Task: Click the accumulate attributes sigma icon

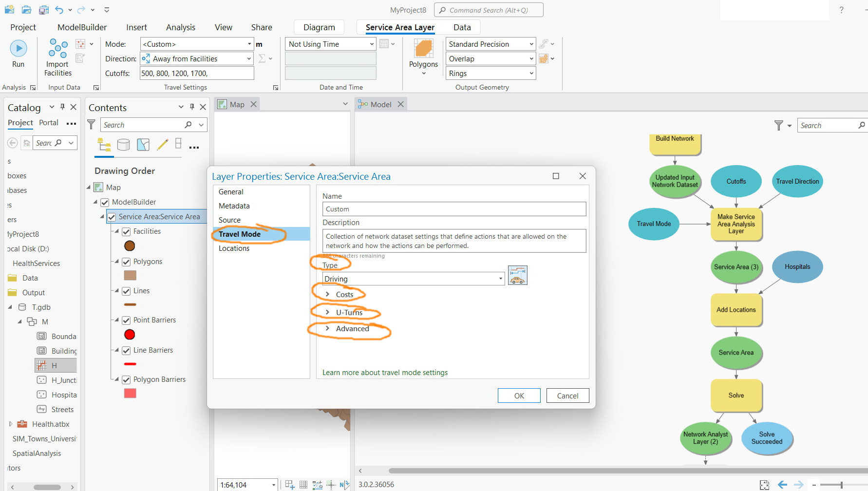Action: click(262, 58)
